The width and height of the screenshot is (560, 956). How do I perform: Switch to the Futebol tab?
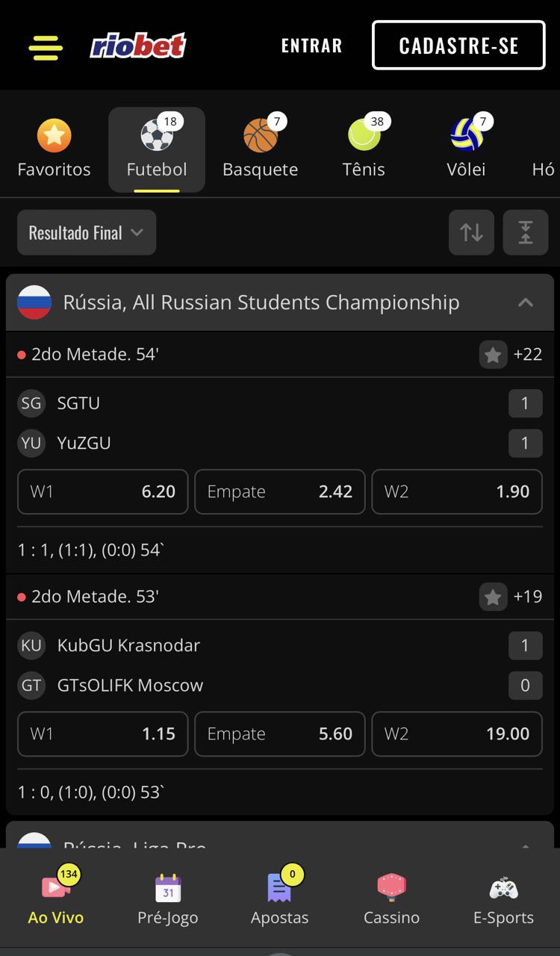(x=157, y=149)
